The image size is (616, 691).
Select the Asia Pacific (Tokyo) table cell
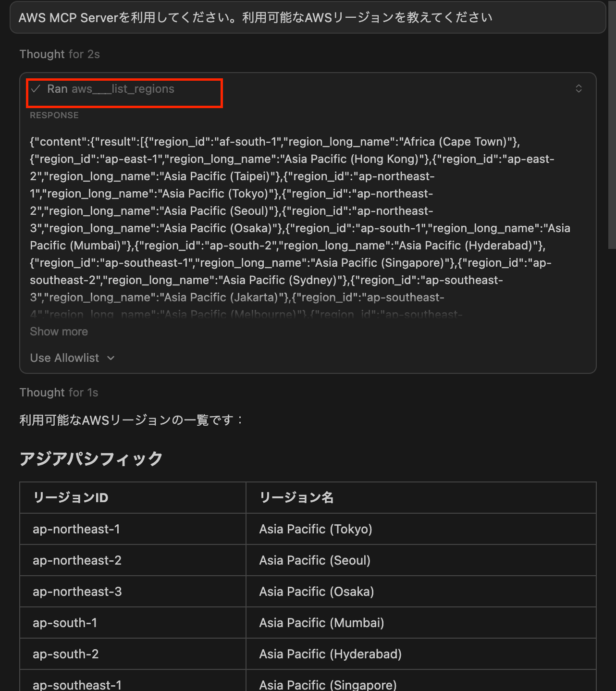(315, 529)
